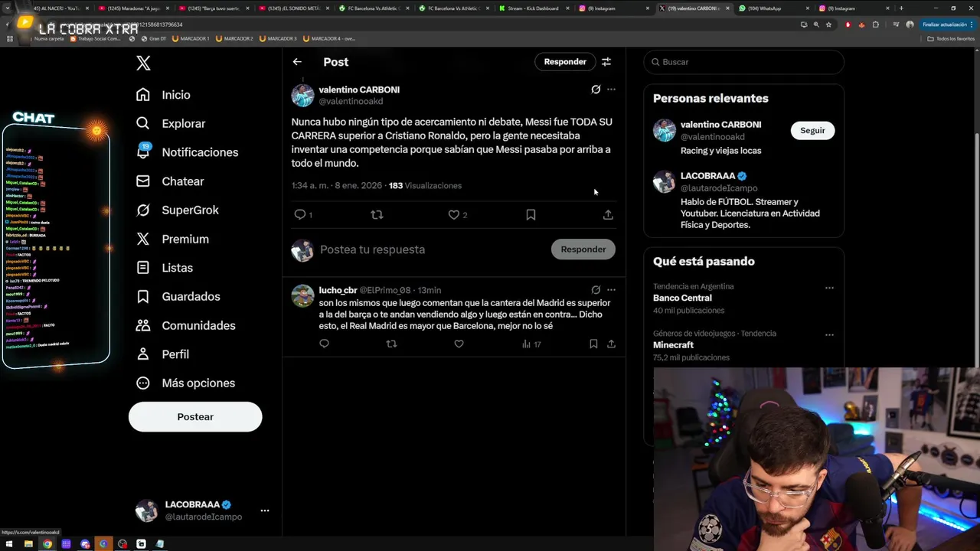Open Listas in sidebar
This screenshot has width=980, height=551.
click(164, 268)
